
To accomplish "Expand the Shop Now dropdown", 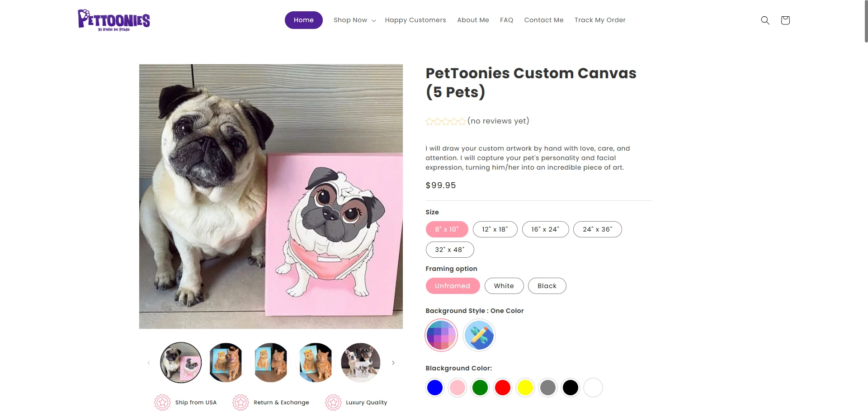I will tap(354, 20).
